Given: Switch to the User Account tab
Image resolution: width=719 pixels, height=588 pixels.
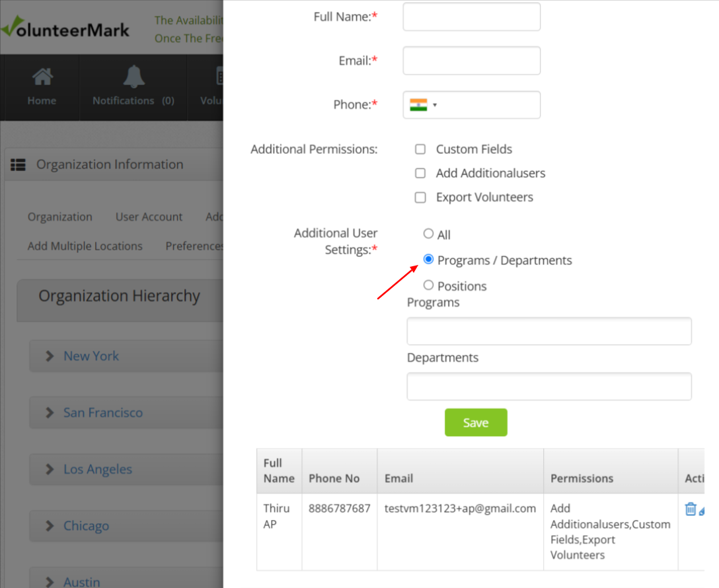Looking at the screenshot, I should [x=149, y=217].
